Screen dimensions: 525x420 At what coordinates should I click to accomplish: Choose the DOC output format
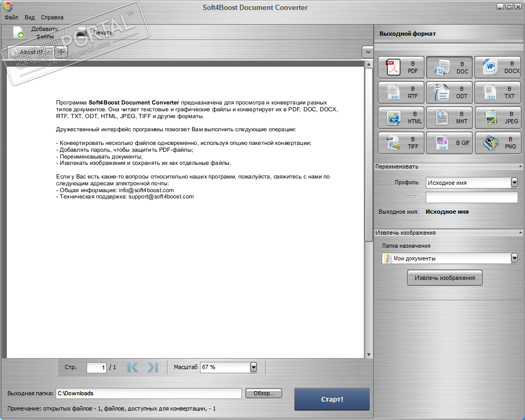coord(449,67)
